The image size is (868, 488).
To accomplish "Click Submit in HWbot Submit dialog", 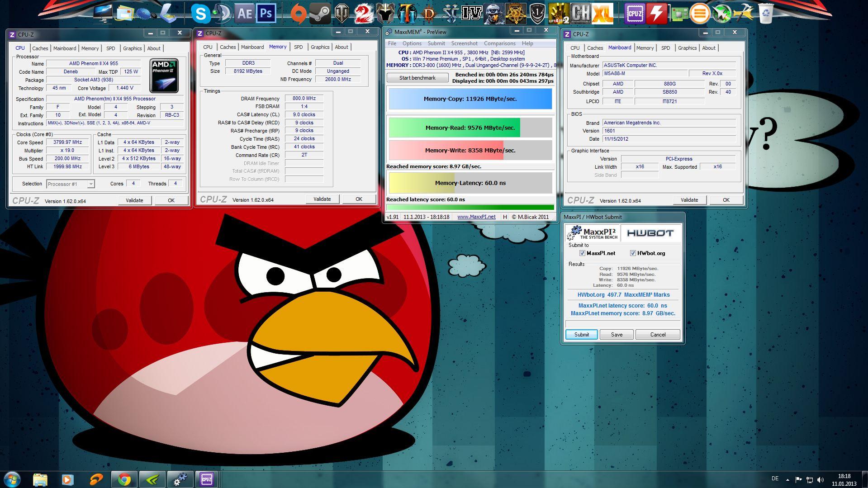I will pos(581,335).
